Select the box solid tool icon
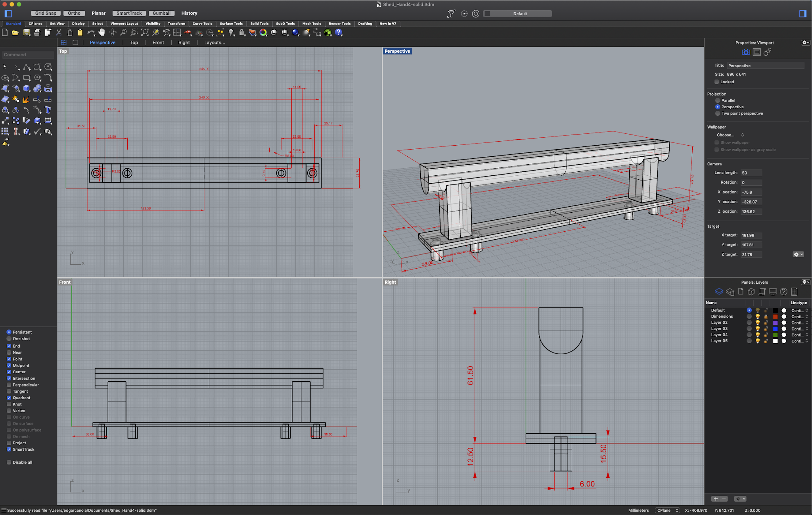Image resolution: width=812 pixels, height=515 pixels. pyautogui.click(x=27, y=88)
